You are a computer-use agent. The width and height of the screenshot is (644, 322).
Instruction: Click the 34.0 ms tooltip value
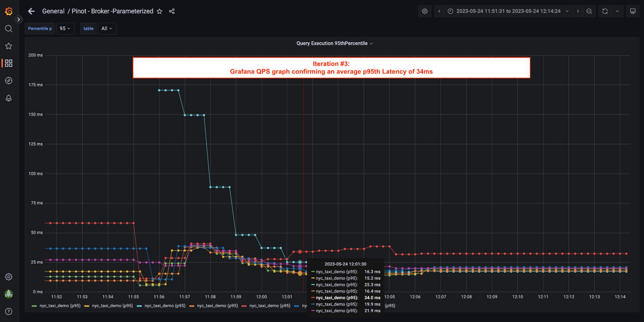coord(372,298)
